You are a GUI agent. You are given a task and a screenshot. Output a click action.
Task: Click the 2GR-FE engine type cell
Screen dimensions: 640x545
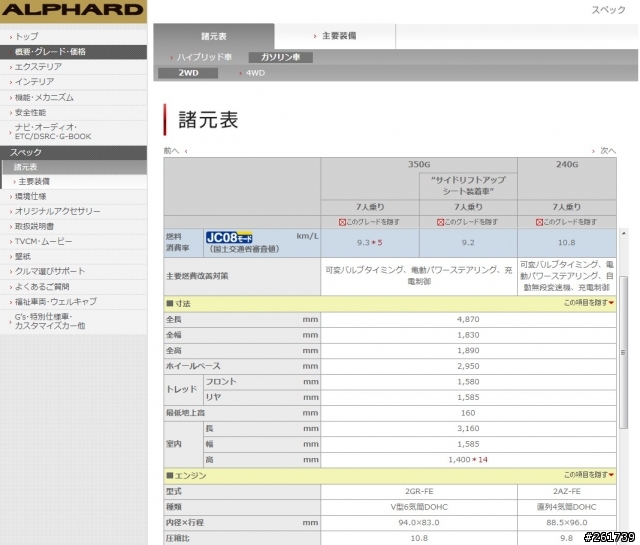419,492
